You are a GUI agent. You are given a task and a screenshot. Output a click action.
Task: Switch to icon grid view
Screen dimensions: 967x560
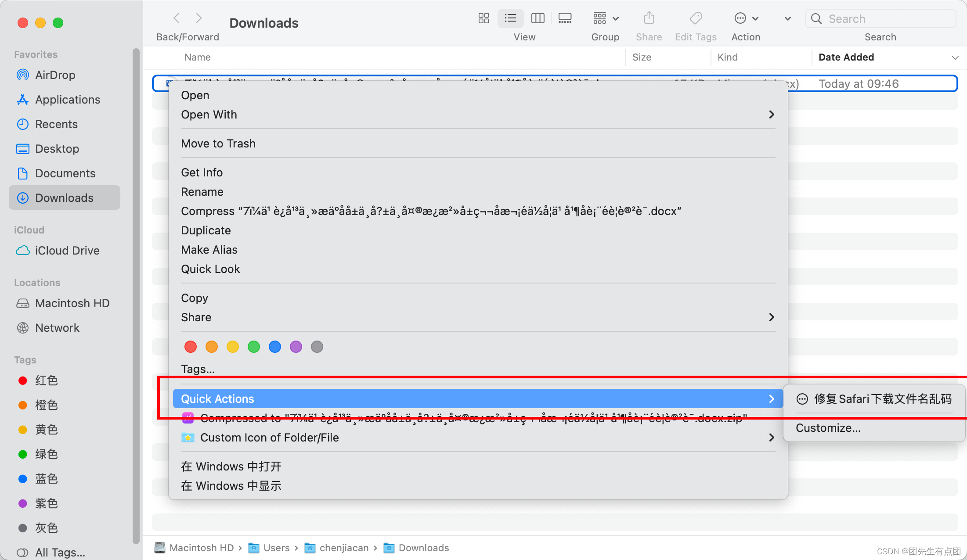coord(483,18)
